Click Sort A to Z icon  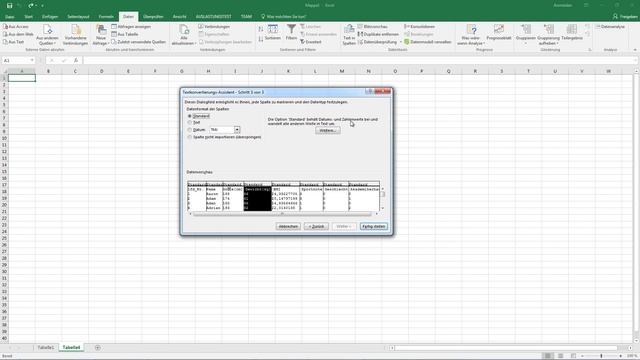[261, 29]
